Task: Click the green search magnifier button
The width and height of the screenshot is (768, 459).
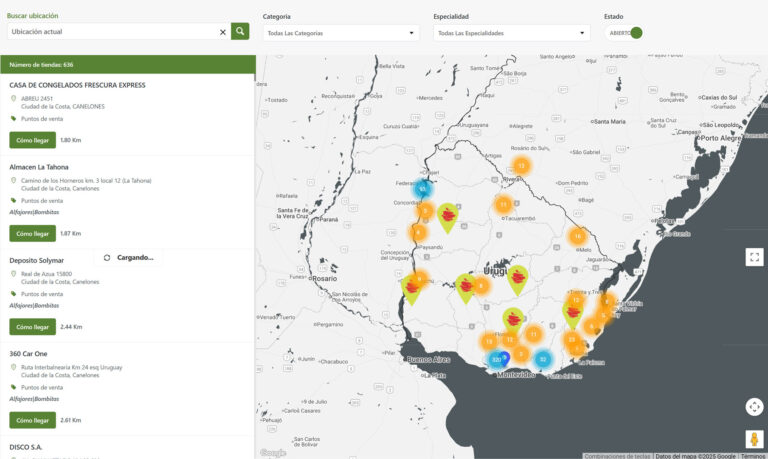Action: point(240,32)
